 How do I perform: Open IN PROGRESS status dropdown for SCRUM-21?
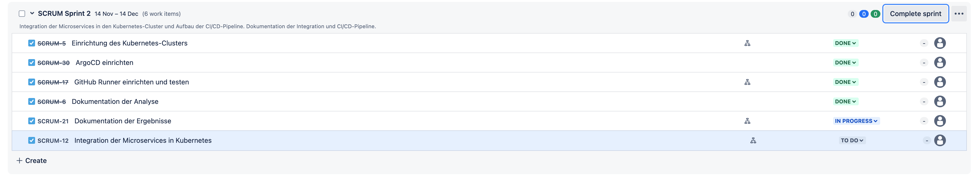[x=856, y=121]
